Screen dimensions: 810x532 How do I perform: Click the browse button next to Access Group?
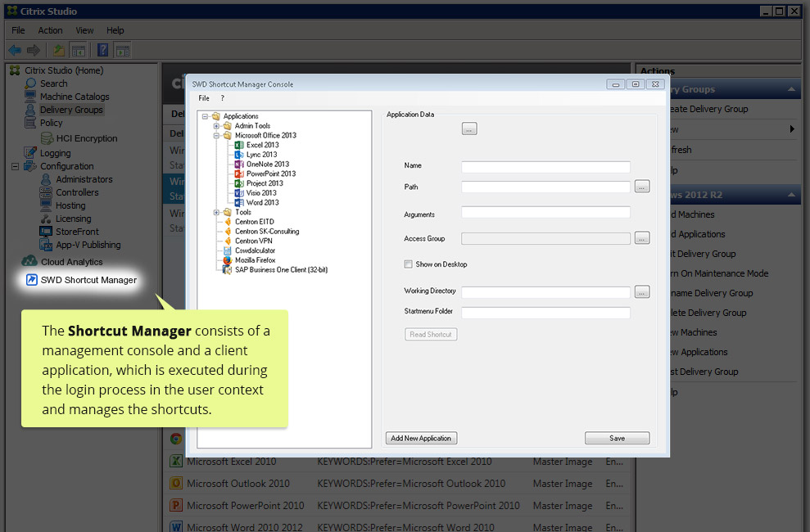641,238
